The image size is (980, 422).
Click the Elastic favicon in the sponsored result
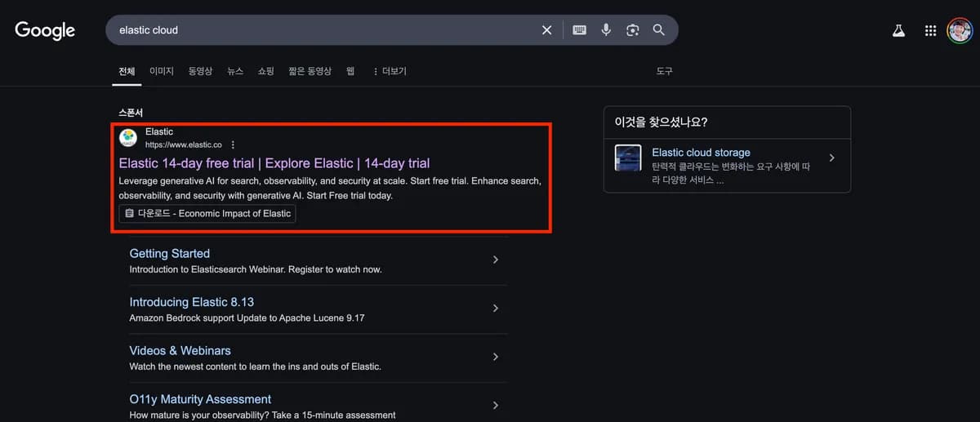[x=128, y=138]
